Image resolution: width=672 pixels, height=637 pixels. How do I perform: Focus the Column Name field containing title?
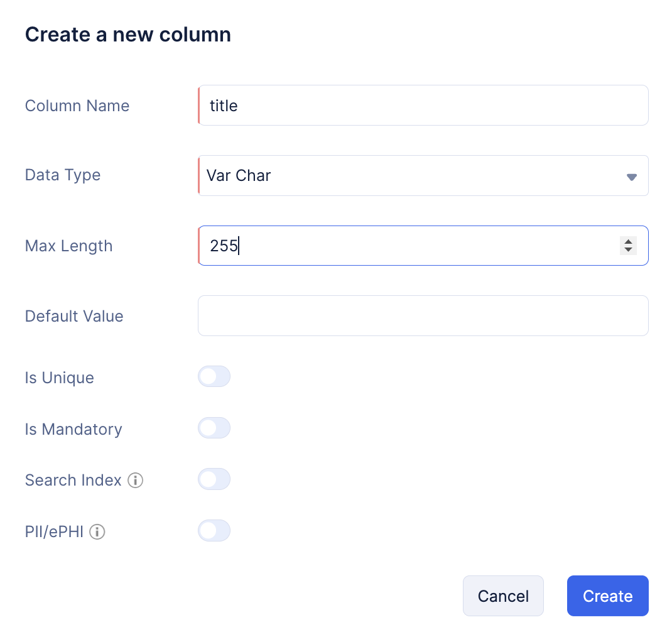[423, 106]
